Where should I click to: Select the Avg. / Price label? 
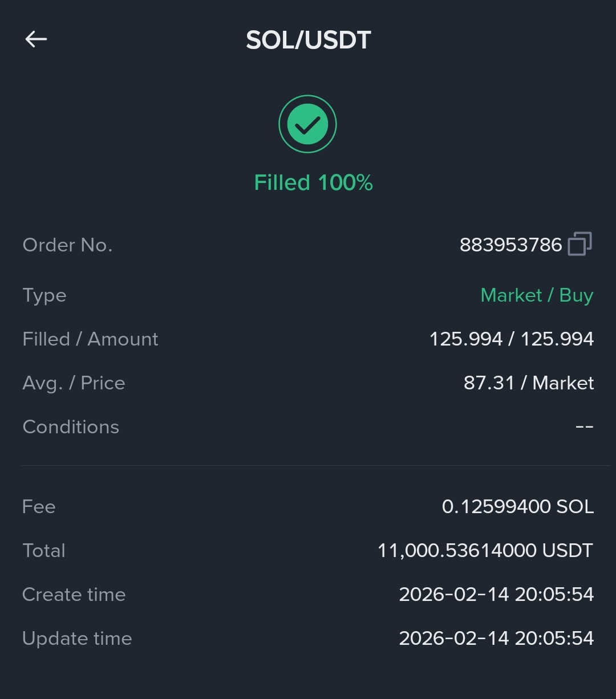(74, 383)
